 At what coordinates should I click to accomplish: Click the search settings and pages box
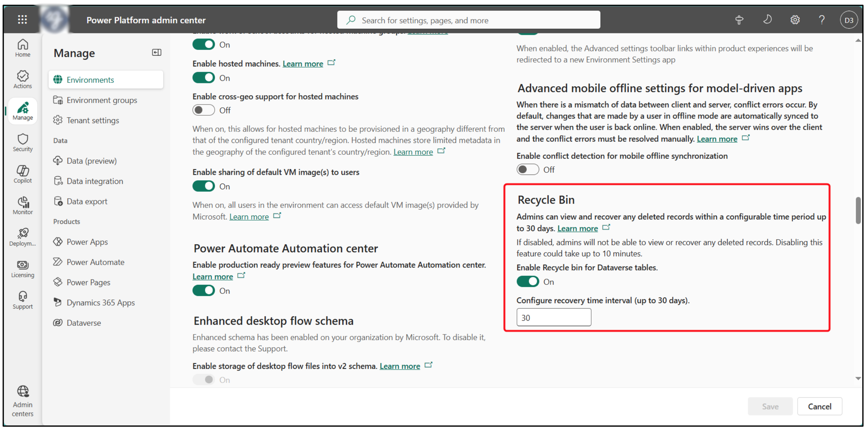pos(468,20)
